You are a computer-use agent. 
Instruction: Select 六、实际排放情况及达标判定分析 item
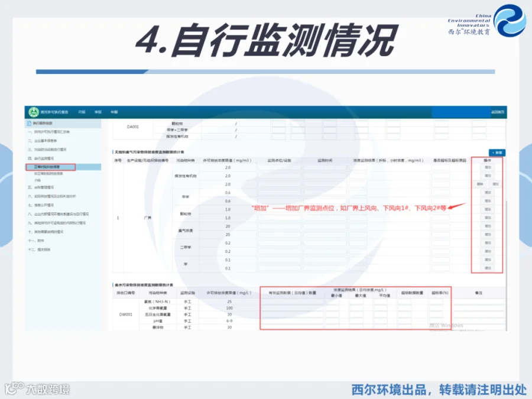tap(52, 196)
